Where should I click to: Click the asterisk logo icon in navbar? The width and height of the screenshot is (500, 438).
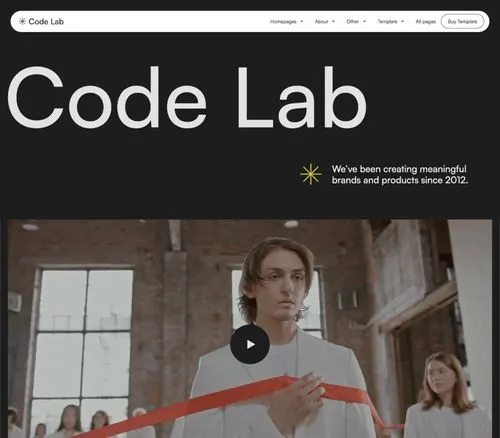coord(22,22)
